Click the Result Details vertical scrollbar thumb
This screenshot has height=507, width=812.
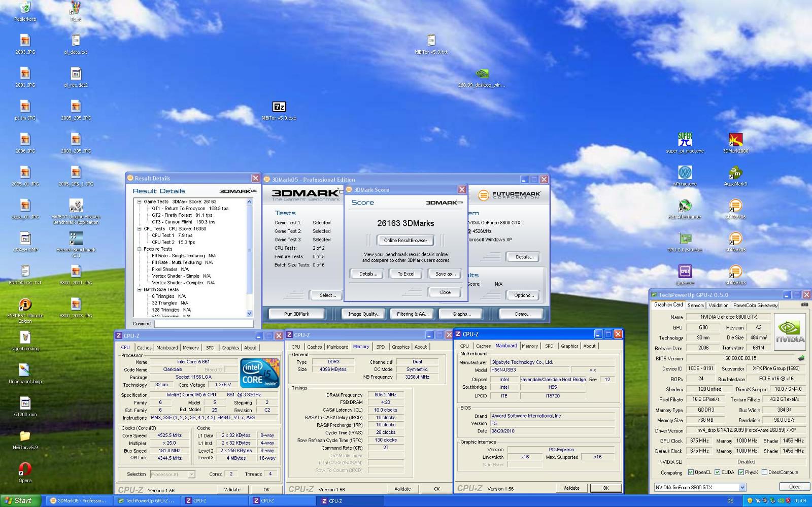(249, 249)
